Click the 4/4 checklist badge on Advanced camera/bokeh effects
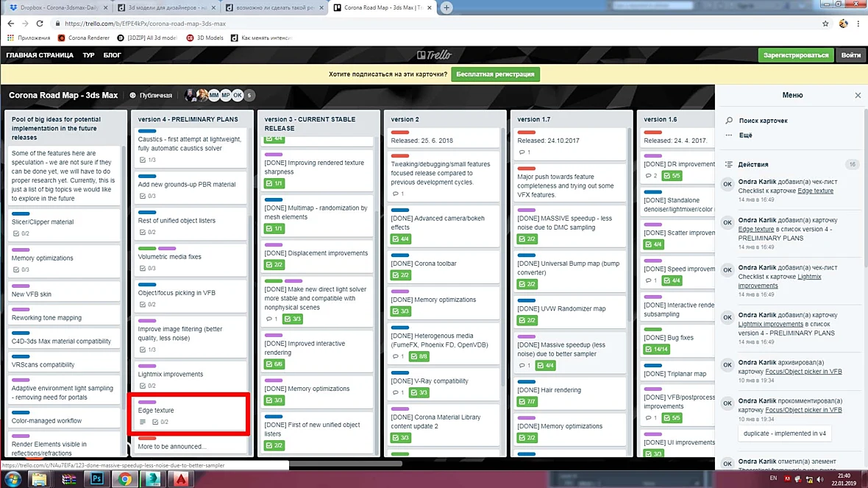 [400, 238]
